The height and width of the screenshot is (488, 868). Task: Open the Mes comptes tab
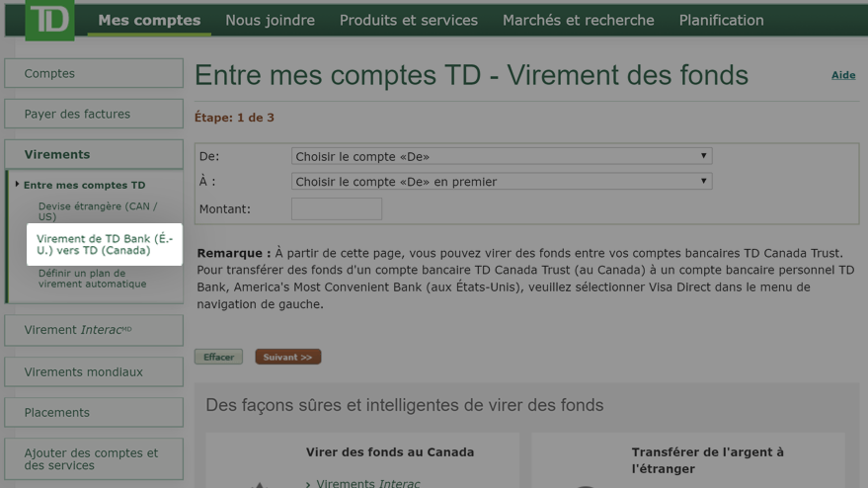pyautogui.click(x=149, y=21)
